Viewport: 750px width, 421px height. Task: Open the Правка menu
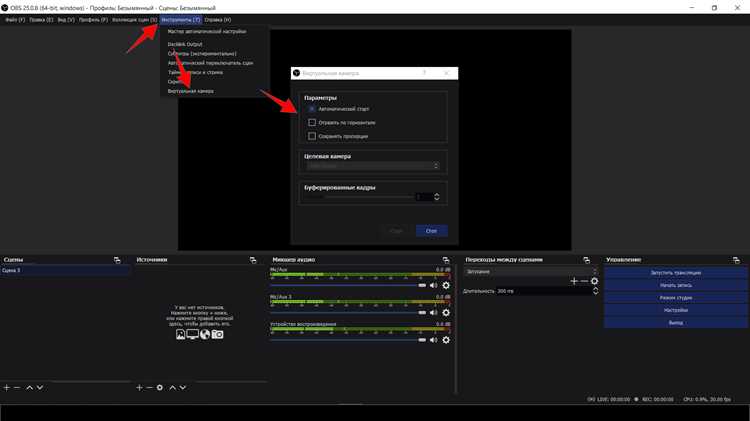[x=41, y=20]
